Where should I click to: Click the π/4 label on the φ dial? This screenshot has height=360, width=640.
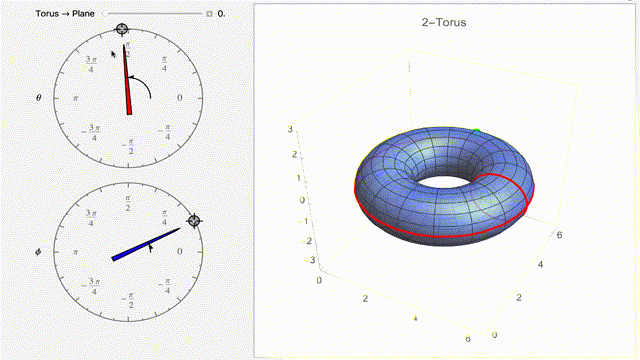pyautogui.click(x=164, y=218)
